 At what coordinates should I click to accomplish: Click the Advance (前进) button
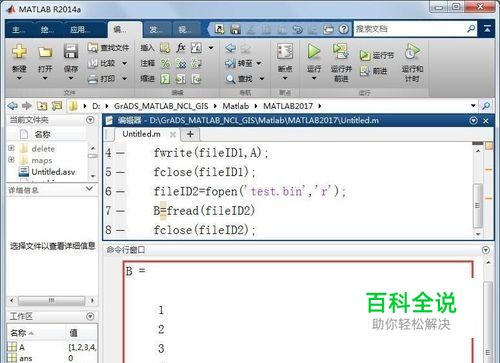click(373, 71)
